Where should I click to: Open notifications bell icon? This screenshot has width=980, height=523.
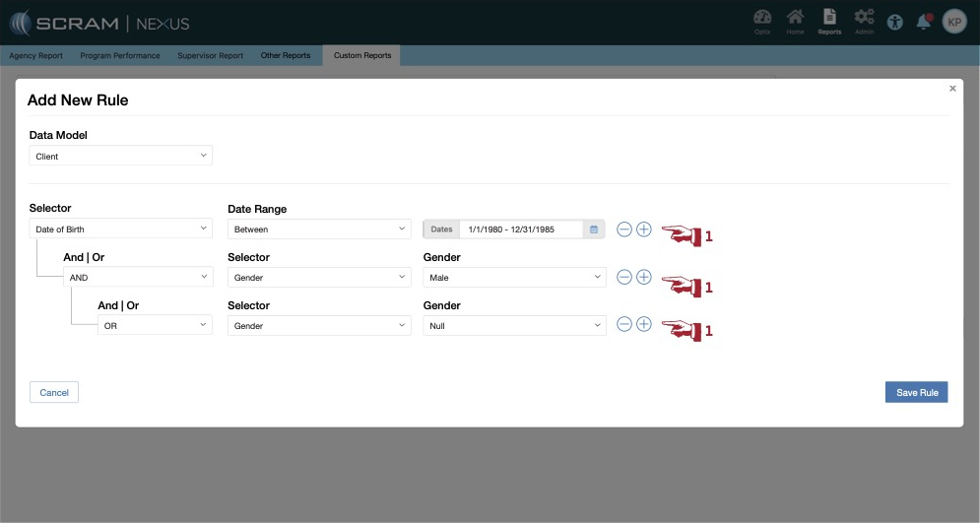tap(924, 22)
